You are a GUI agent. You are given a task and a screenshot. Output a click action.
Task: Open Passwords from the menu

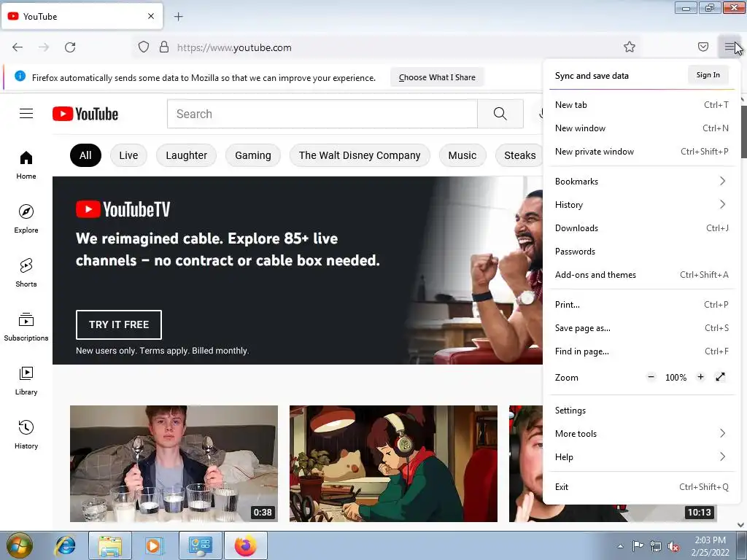pyautogui.click(x=642, y=252)
